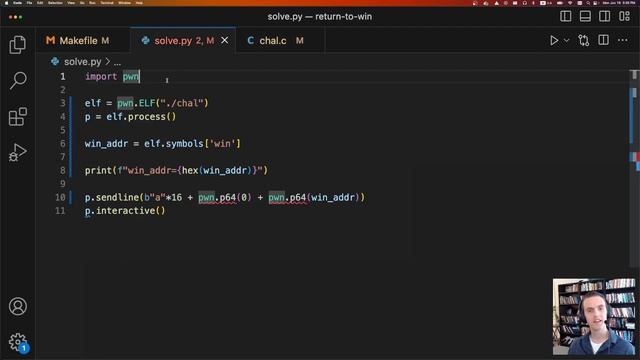Click the 'p.sendline' payload line

[225, 198]
